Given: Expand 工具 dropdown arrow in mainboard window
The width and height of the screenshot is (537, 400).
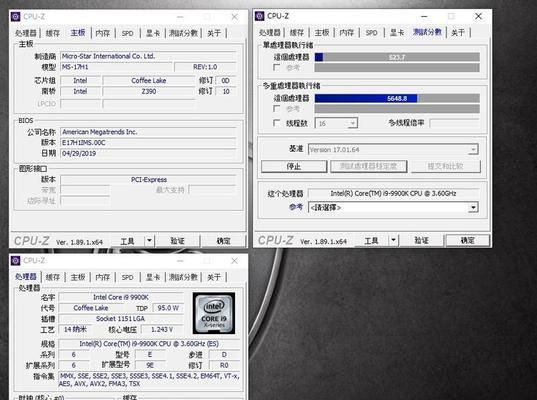Looking at the screenshot, I should [149, 240].
